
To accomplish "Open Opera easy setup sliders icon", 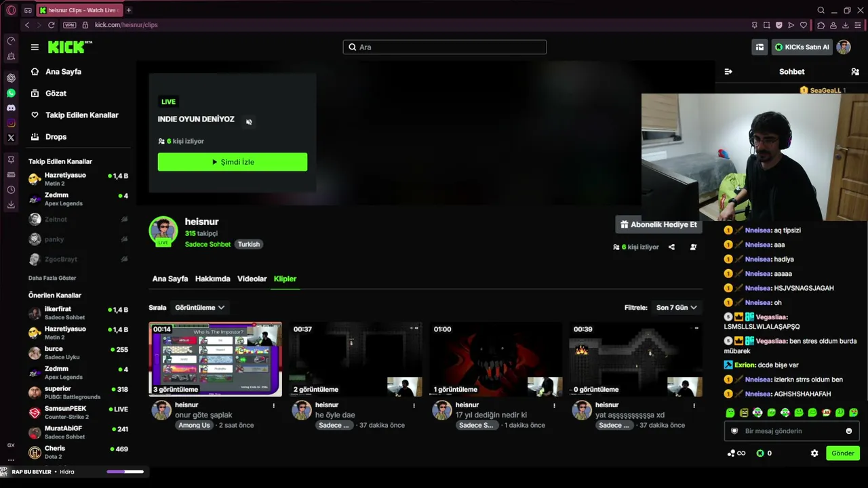I will (859, 25).
